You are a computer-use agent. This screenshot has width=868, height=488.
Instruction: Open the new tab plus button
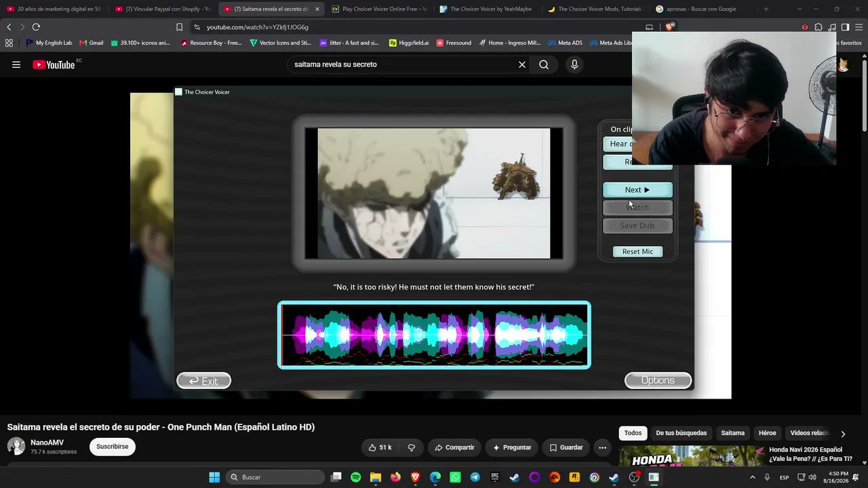pyautogui.click(x=766, y=9)
